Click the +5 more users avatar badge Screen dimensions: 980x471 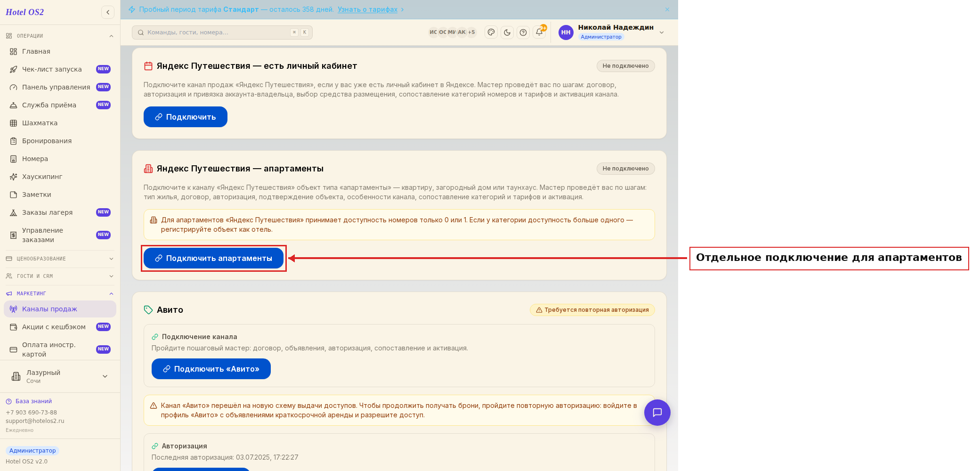pos(471,32)
